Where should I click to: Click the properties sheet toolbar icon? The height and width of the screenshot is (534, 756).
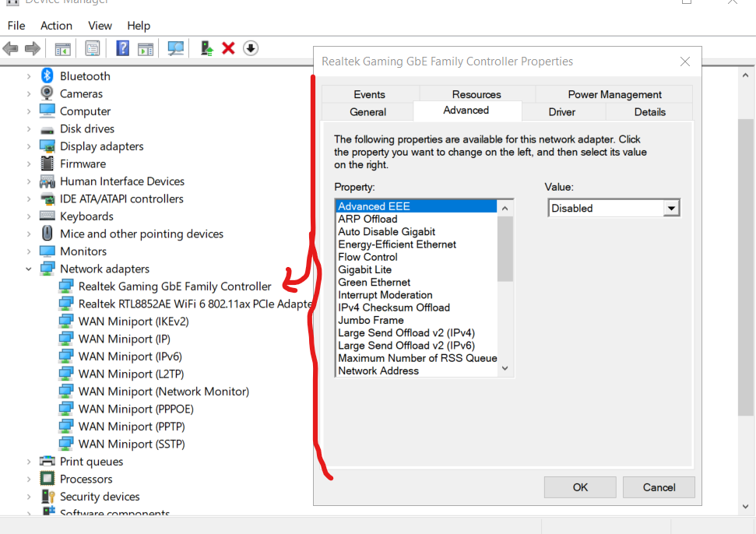tap(92, 48)
